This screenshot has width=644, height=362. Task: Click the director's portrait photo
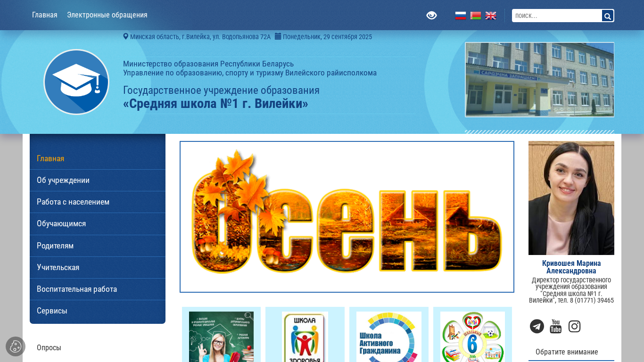pyautogui.click(x=571, y=198)
